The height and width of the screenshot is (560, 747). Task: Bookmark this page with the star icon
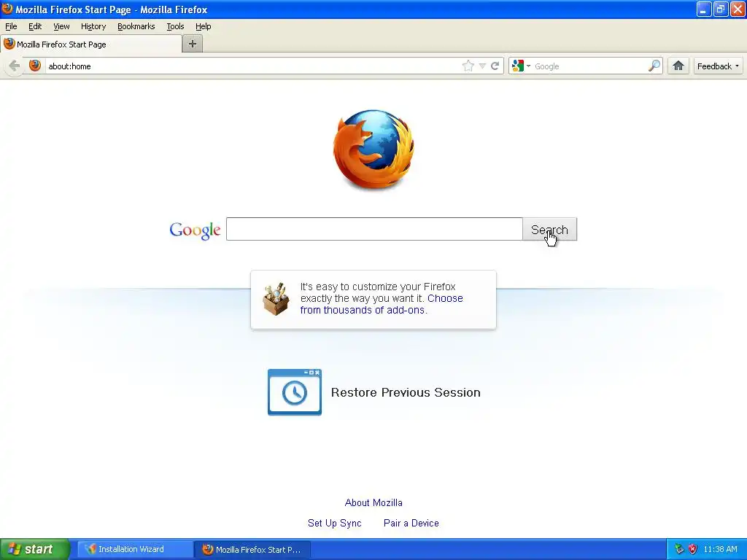click(468, 66)
